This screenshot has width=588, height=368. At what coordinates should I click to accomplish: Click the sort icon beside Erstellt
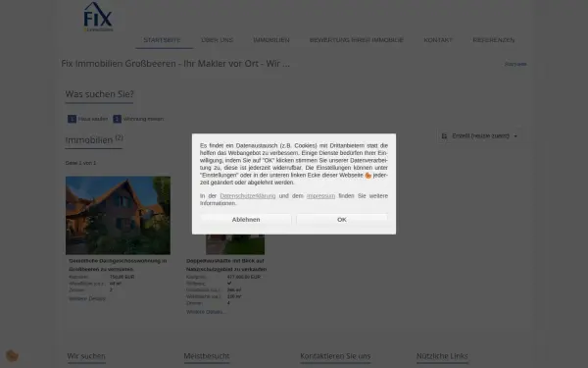click(444, 136)
